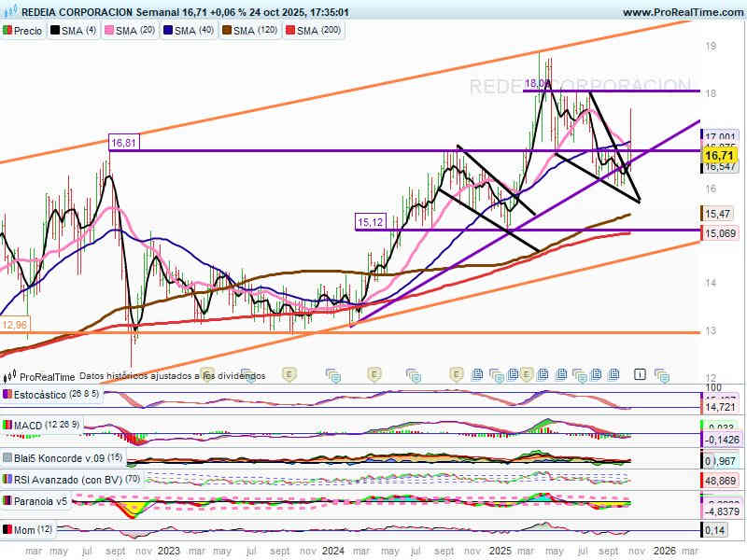Click the Estocástico indicator color icon

pos(7,395)
